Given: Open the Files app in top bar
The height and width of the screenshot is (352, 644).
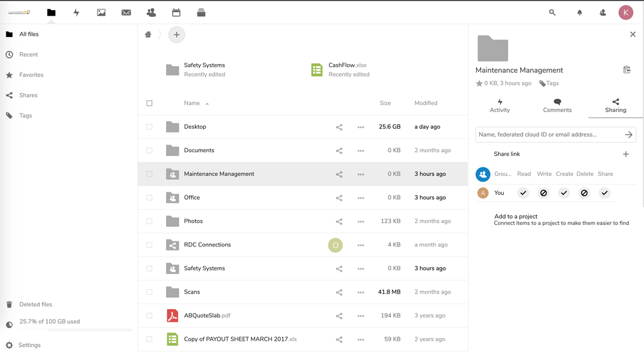Looking at the screenshot, I should click(x=51, y=13).
